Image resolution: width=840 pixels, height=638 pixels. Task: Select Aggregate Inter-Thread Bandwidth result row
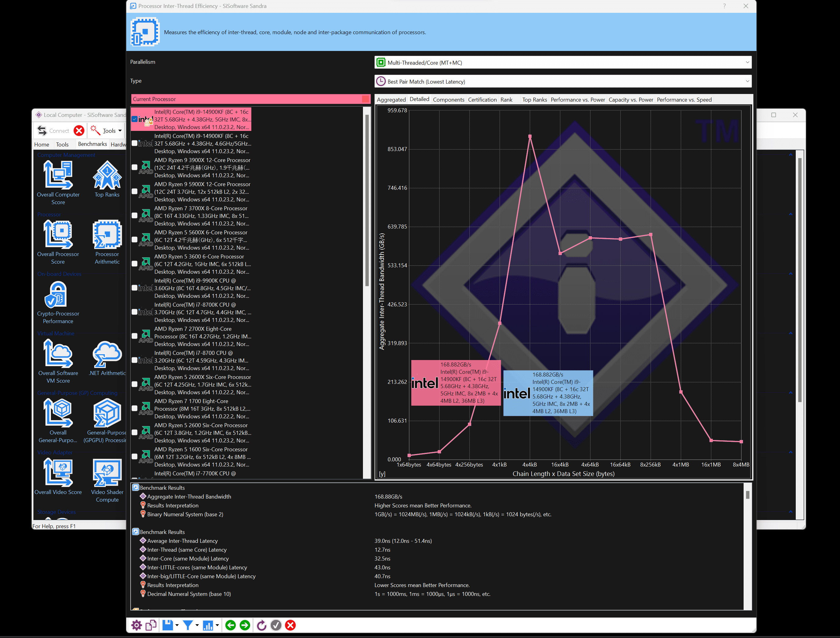pos(189,497)
